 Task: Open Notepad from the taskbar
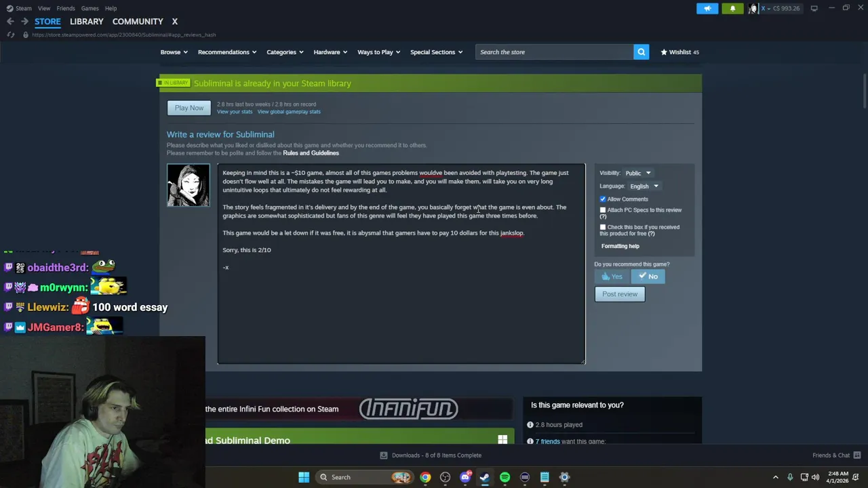(x=545, y=477)
